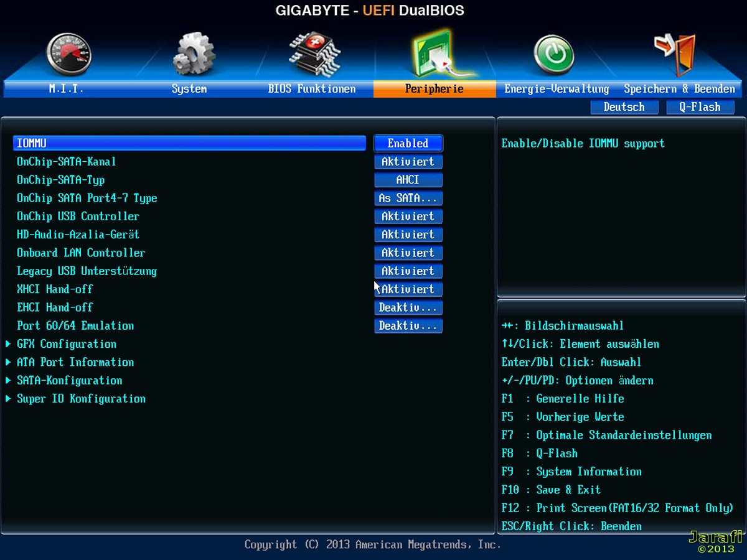Click the F8 Q-Flash hint
This screenshot has height=560, width=747.
[540, 454]
